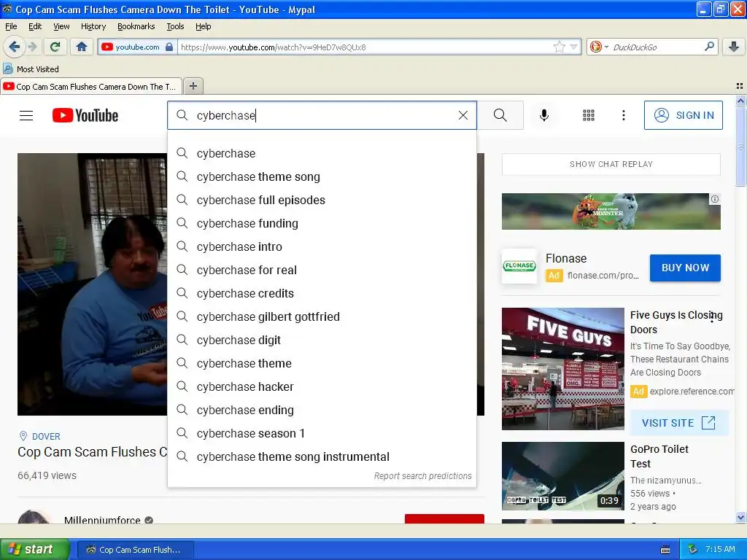The image size is (747, 560).
Task: Choose suggestion "cyberchase intro"
Action: [x=322, y=246]
